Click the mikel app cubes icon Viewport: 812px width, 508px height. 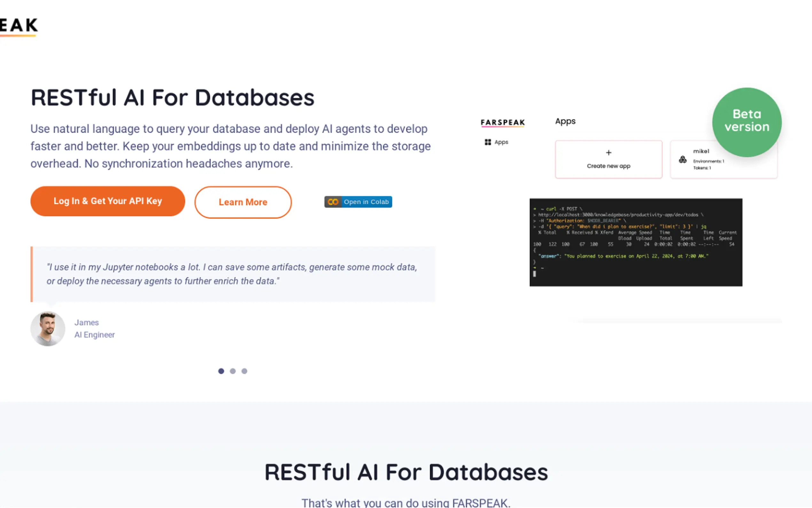pos(683,160)
